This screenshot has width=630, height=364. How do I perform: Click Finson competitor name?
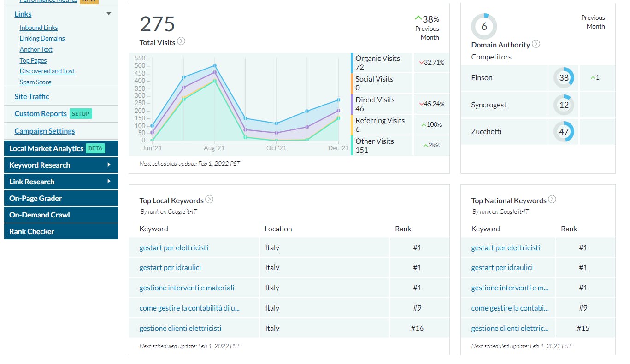tap(482, 77)
